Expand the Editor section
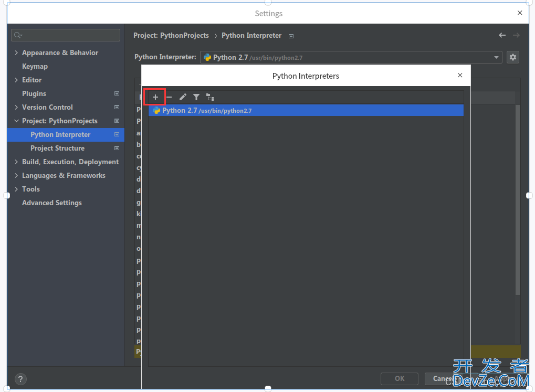 (x=16, y=80)
